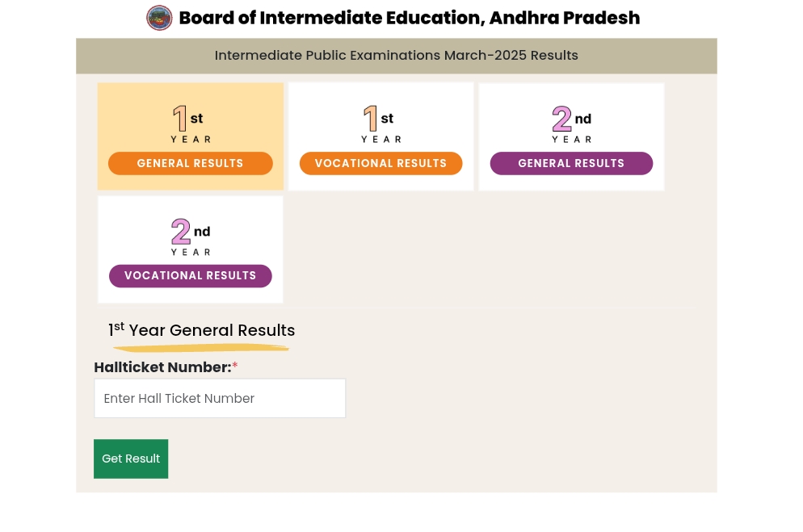Click the Board of Intermediate Education heading text

[410, 18]
